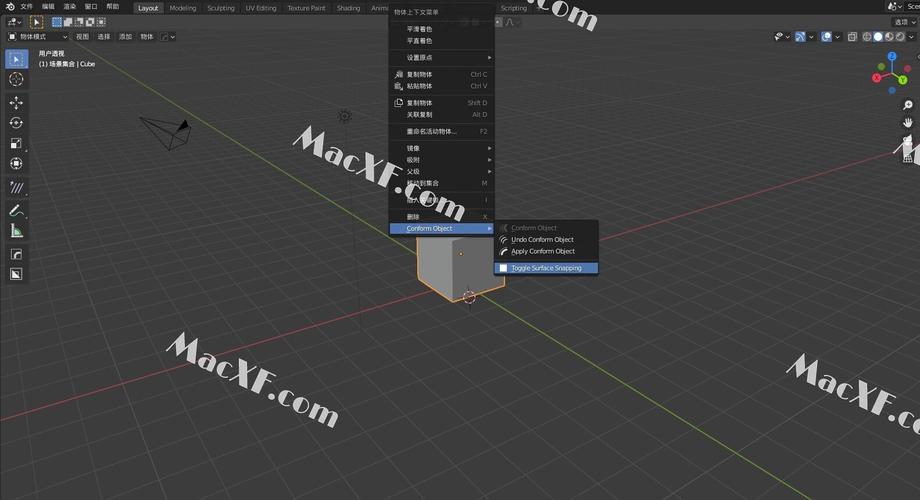Select the Transform tool

(x=16, y=164)
